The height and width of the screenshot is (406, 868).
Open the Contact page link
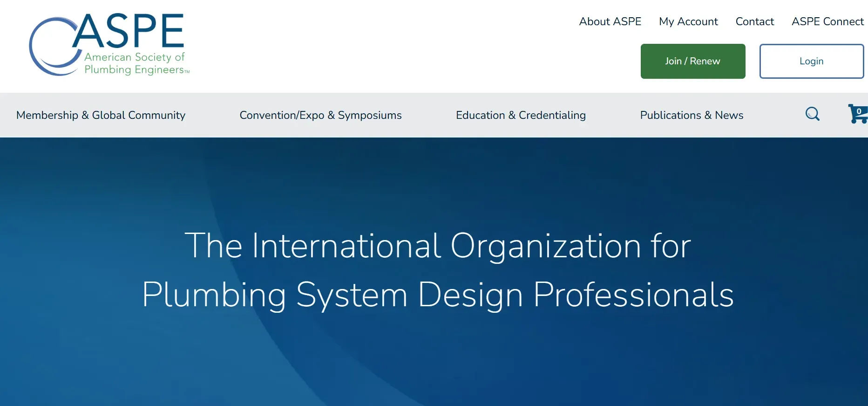pyautogui.click(x=755, y=21)
